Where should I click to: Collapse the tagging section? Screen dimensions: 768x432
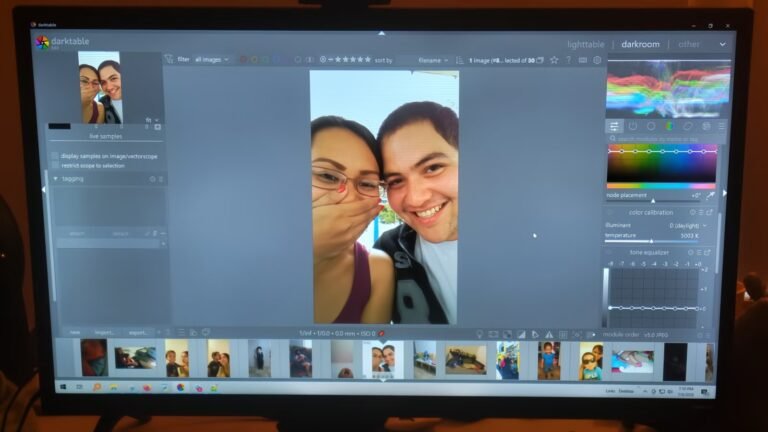click(x=55, y=179)
